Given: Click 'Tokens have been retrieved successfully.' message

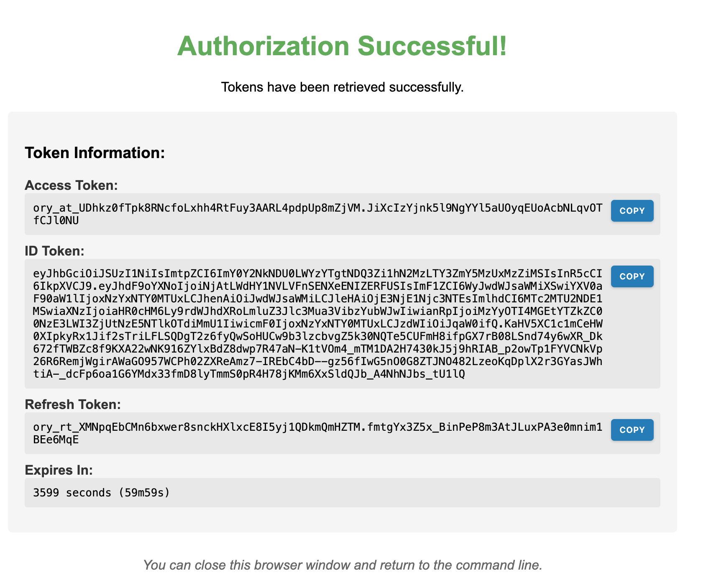Looking at the screenshot, I should (x=342, y=87).
